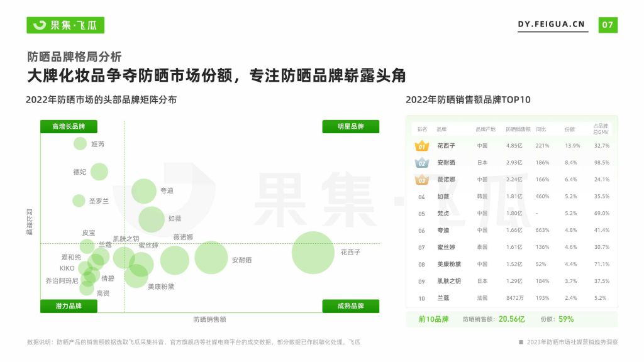Select the 高增长品牌 quadrant label

[x=69, y=126]
